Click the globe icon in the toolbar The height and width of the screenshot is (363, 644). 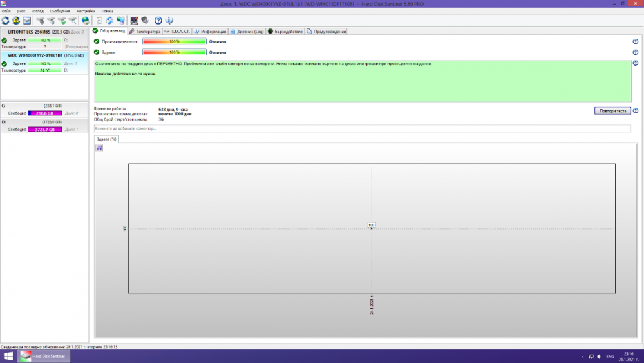point(85,21)
